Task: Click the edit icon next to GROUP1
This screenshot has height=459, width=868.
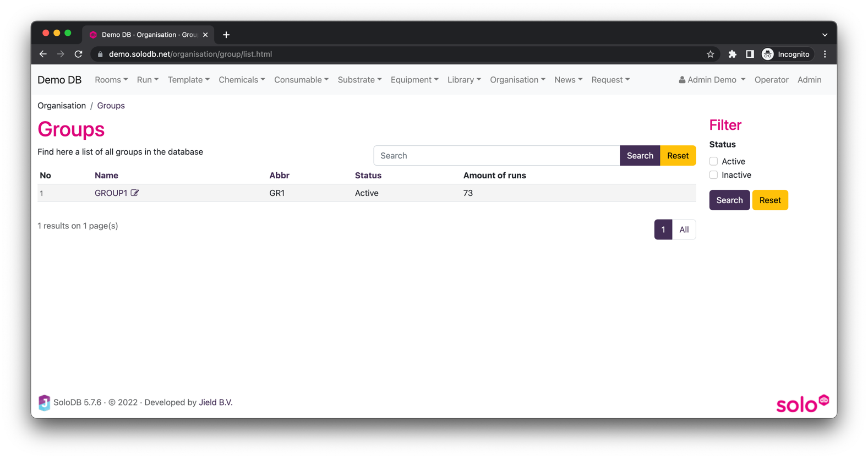Action: (x=135, y=193)
